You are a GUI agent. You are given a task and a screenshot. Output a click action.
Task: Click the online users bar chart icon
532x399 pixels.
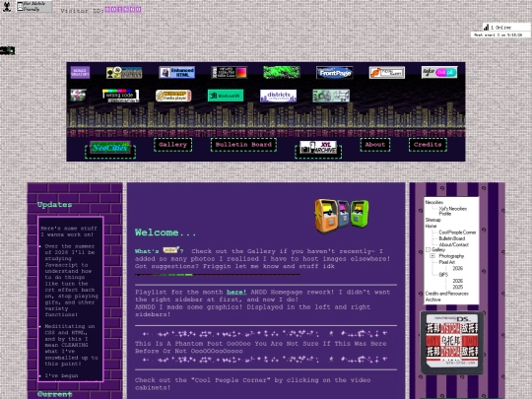pyautogui.click(x=487, y=28)
